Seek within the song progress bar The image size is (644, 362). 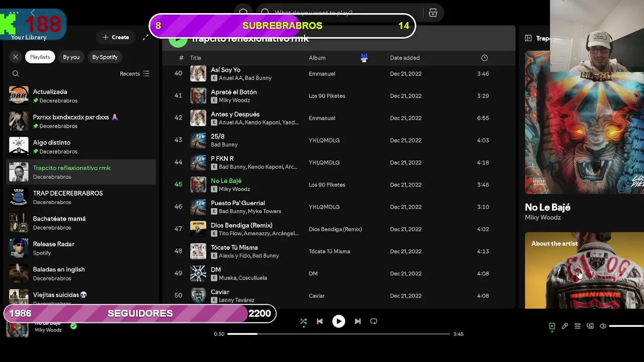point(339,334)
